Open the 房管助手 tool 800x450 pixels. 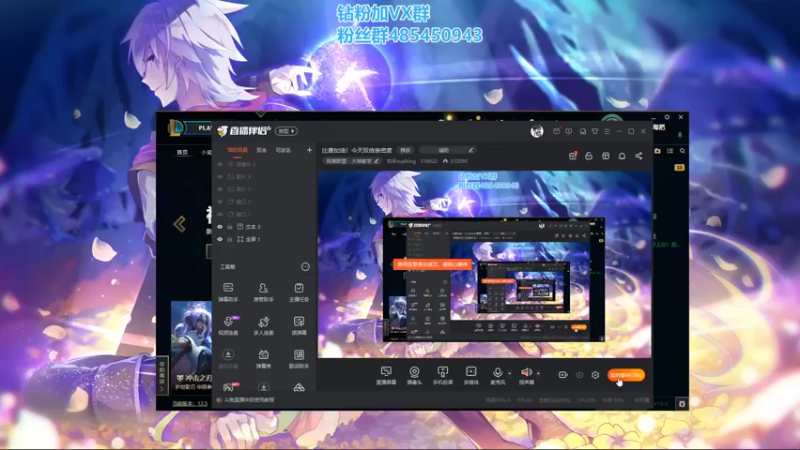point(263,292)
